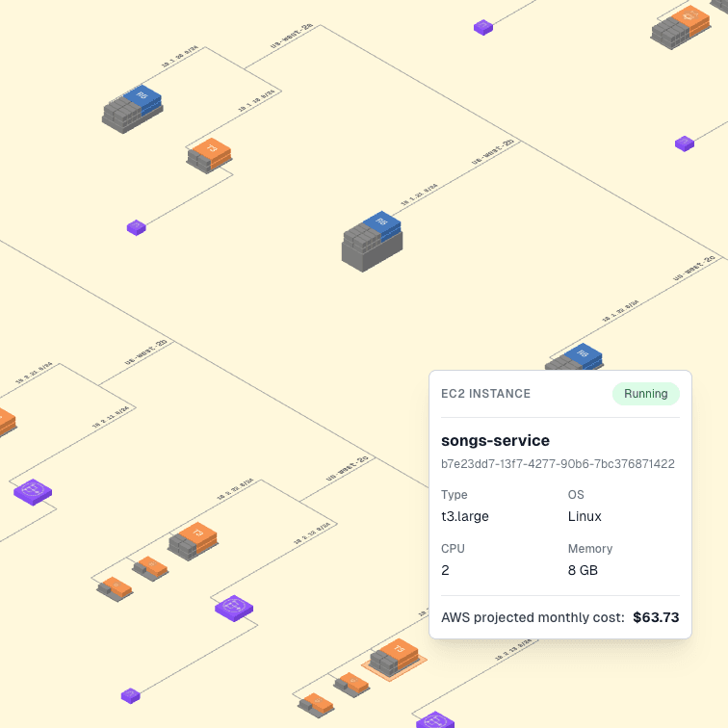Click orange instance with chip icon top right
728x728 pixels.
681,28
